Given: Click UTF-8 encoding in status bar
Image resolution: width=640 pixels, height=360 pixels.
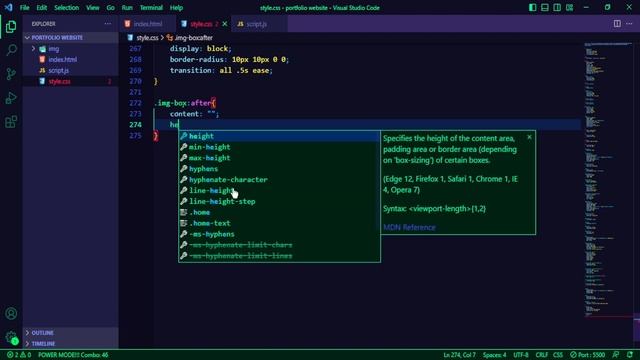Looking at the screenshot, I should [521, 355].
